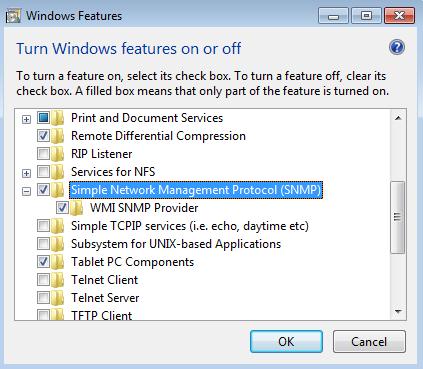Select Simple Network Management Protocol (SNMP) label
Viewport: 423px width, 369px height.
196,190
